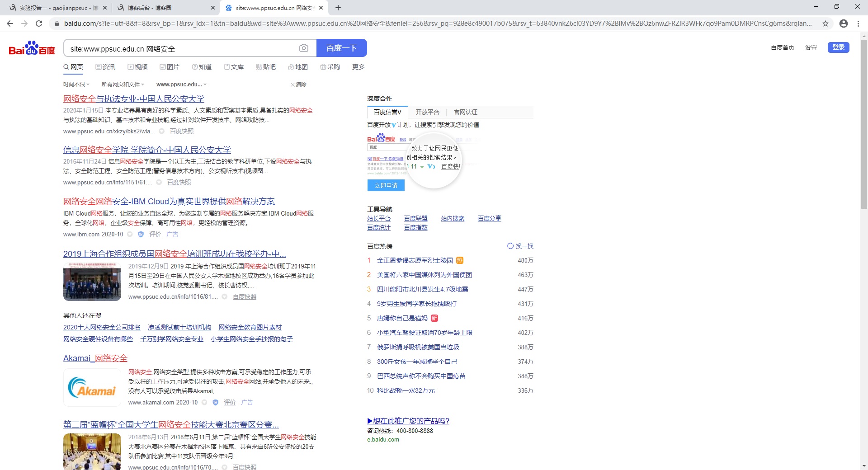Open the 设置 settings link
The height and width of the screenshot is (470, 868).
point(811,47)
